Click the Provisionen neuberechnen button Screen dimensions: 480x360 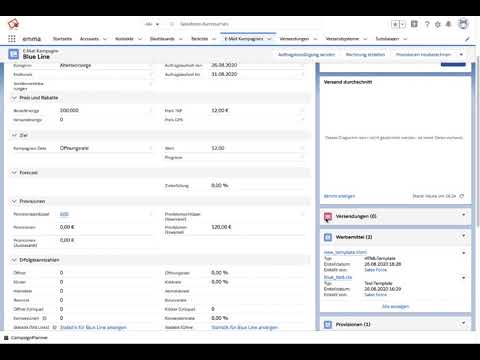click(x=424, y=54)
